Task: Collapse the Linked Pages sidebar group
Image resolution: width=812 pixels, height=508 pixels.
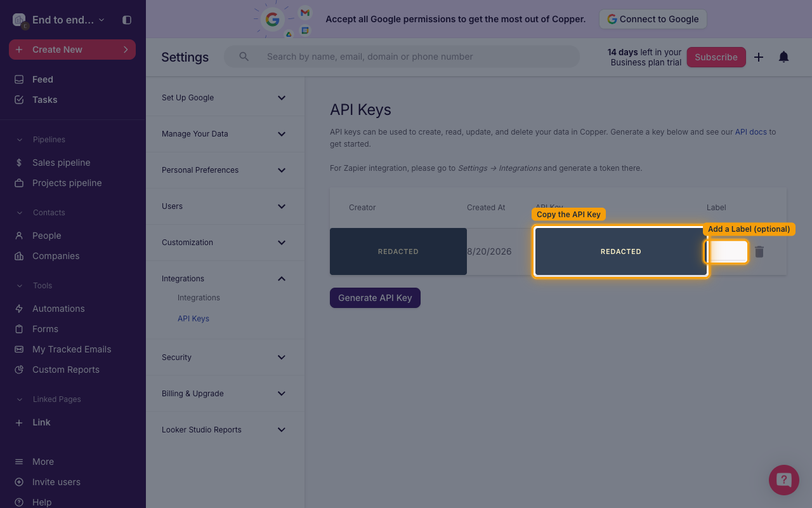Action: [19, 399]
